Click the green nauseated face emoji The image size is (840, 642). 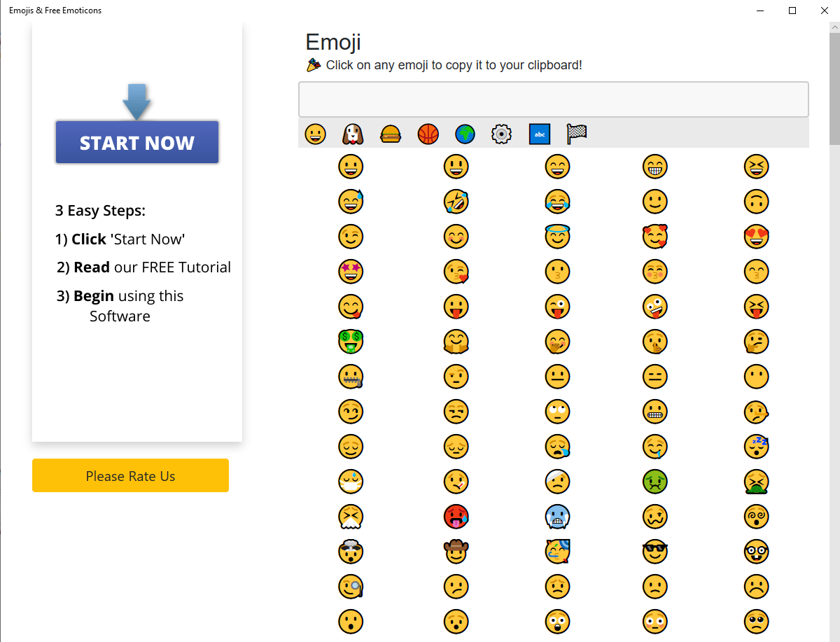(655, 482)
